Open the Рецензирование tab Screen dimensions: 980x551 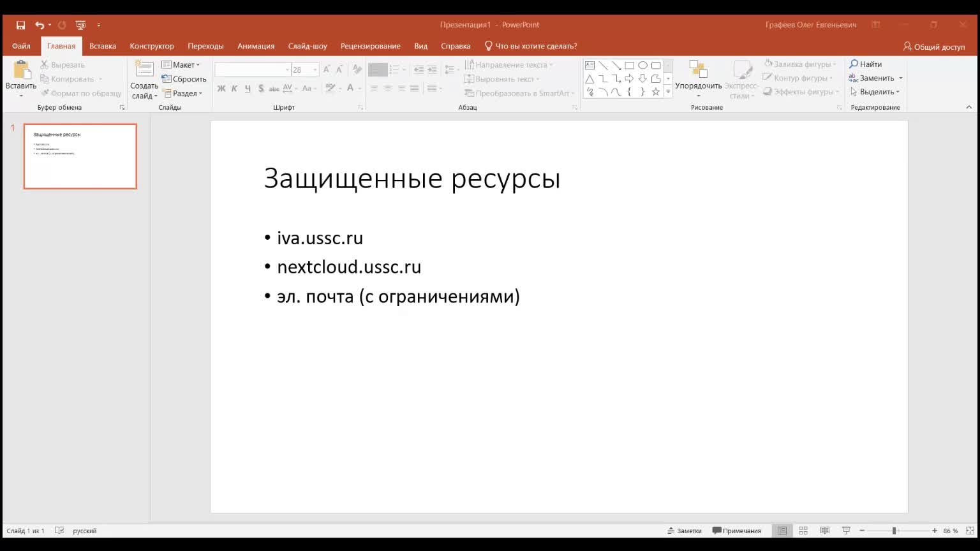pos(371,46)
